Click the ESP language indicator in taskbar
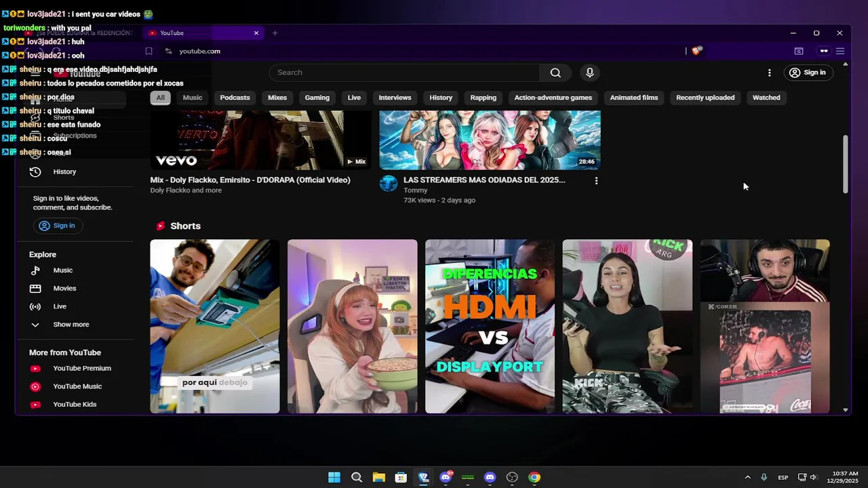This screenshot has width=868, height=488. pos(783,477)
